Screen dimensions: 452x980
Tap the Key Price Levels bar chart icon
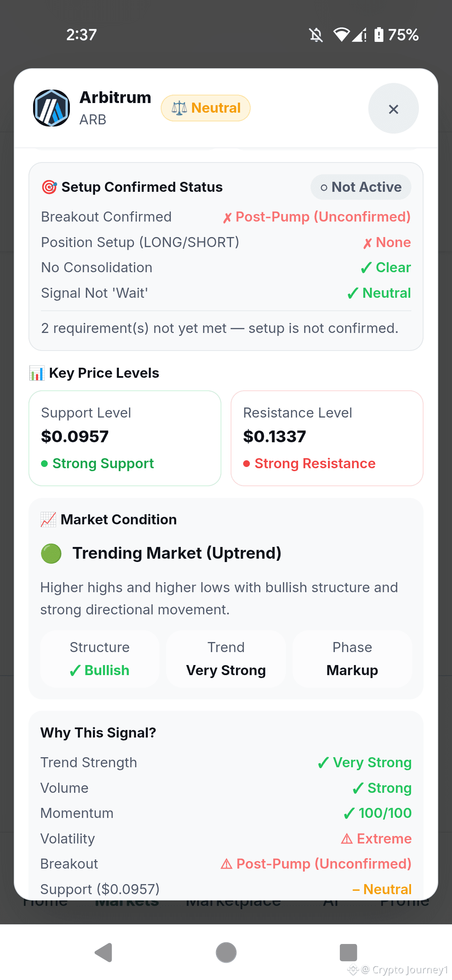pyautogui.click(x=37, y=373)
